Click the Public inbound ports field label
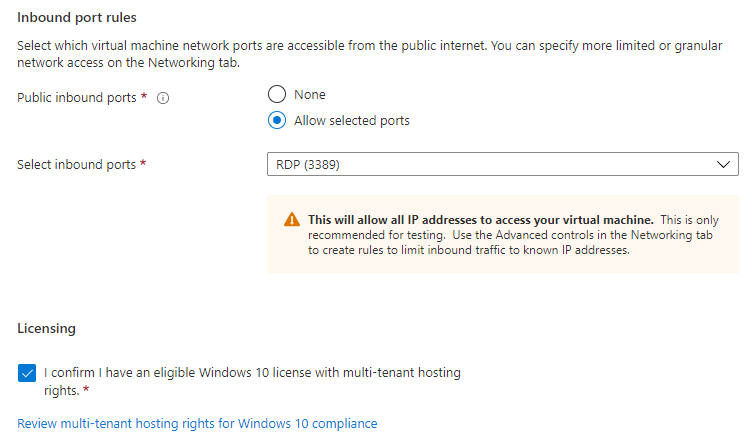 coord(77,98)
